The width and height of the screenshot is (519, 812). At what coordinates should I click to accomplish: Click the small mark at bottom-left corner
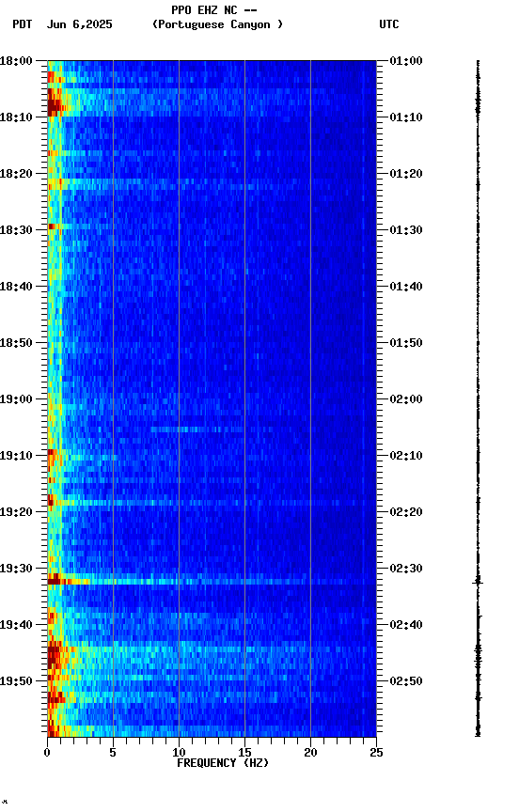[5, 803]
